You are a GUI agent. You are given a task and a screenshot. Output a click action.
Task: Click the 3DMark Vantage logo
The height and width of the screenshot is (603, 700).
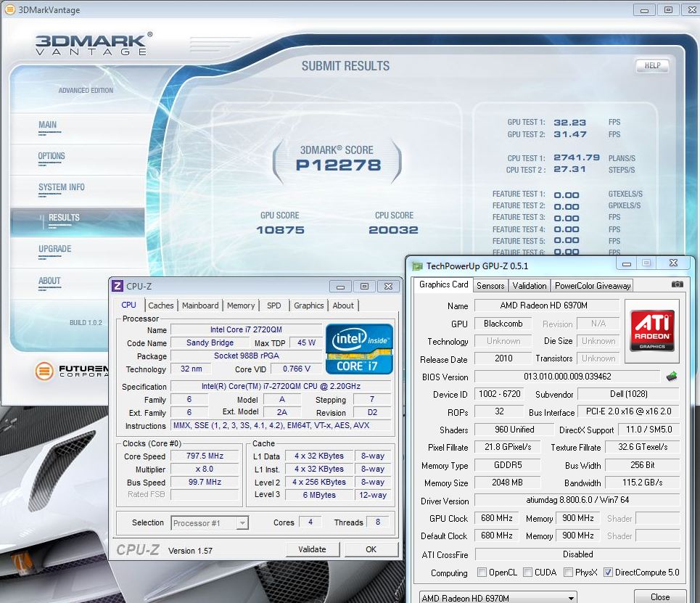coord(94,44)
